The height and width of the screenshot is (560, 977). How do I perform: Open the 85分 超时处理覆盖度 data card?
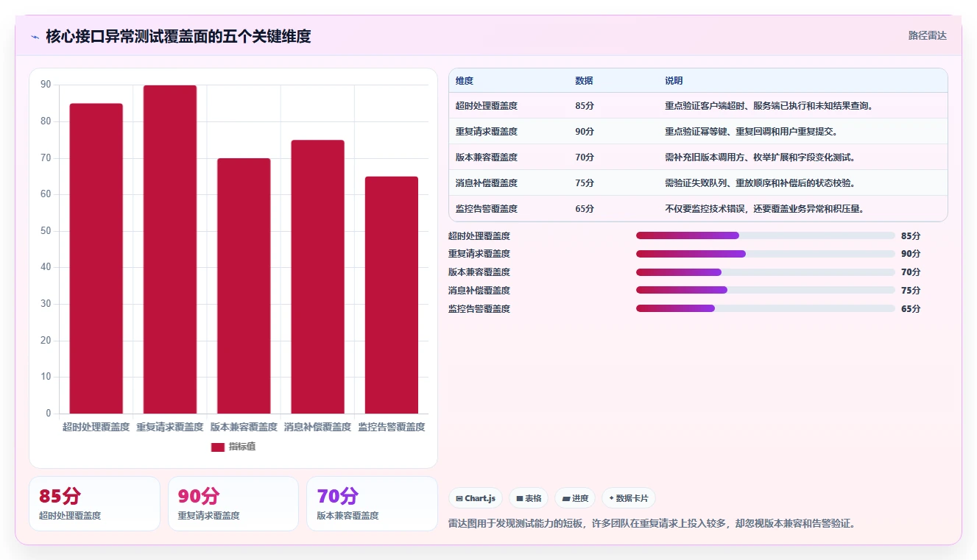94,504
